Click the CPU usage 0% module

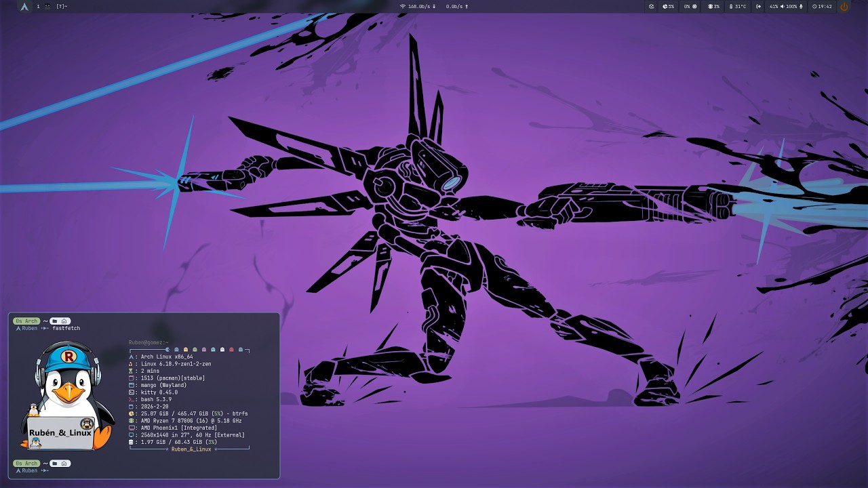[691, 6]
